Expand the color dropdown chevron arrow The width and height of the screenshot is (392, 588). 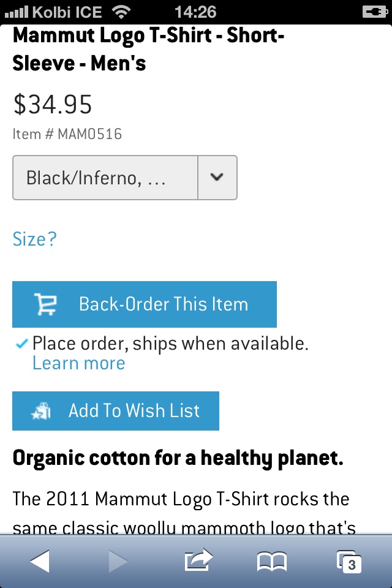pyautogui.click(x=217, y=178)
